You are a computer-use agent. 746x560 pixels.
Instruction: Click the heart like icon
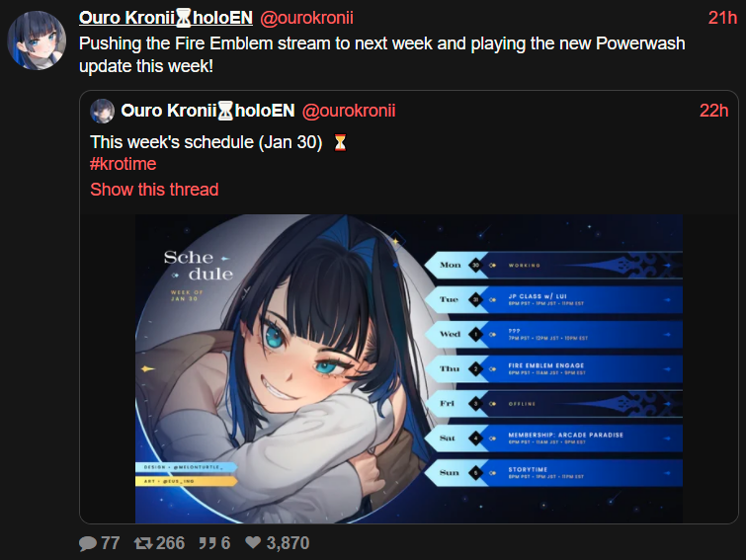253,542
